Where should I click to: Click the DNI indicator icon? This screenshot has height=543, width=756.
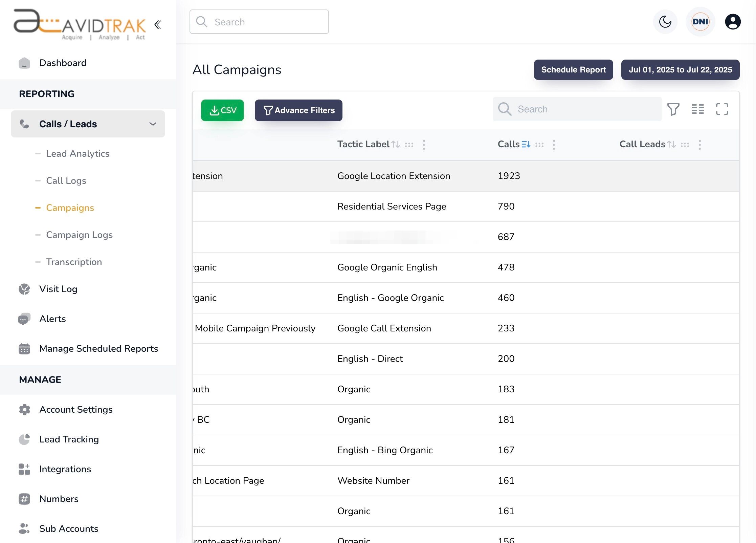[x=700, y=22]
